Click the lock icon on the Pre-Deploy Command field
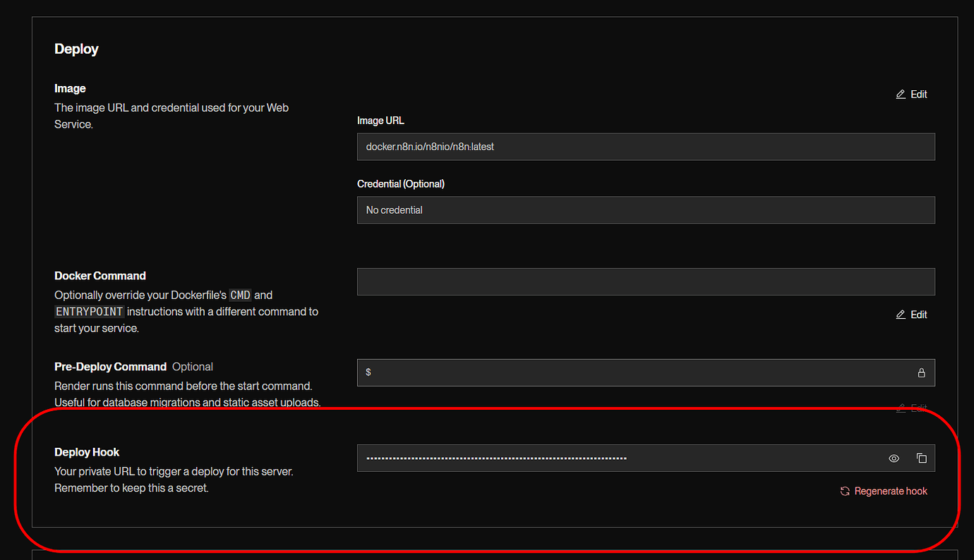Screen dimensions: 974x560 point(921,372)
